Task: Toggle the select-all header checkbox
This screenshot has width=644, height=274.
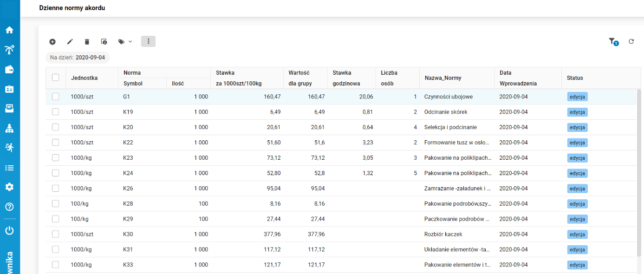Action: pos(56,78)
